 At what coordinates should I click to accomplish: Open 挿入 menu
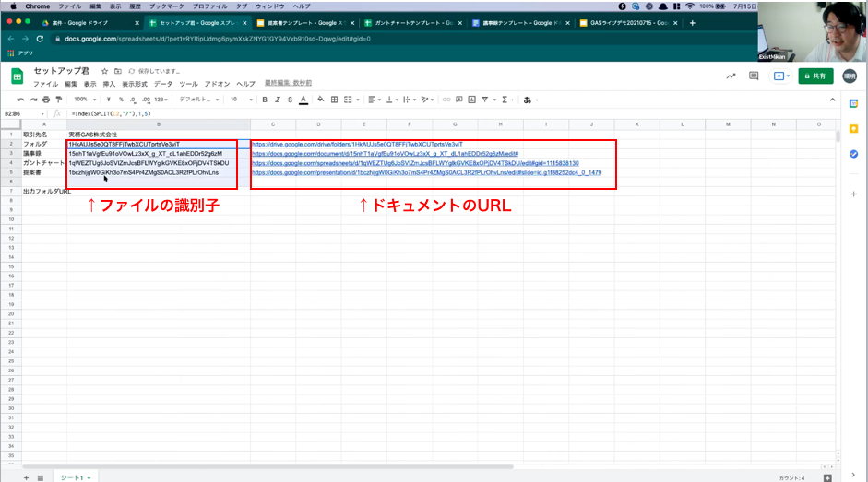[x=109, y=84]
